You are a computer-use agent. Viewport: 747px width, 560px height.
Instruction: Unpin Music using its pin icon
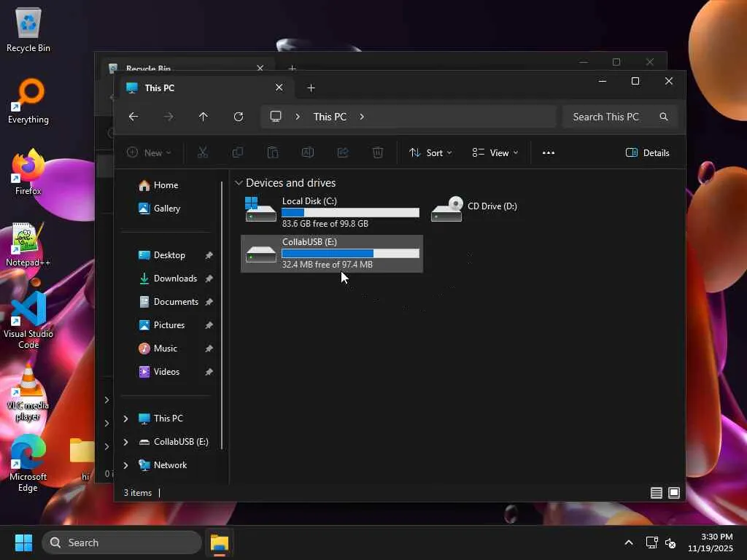pyautogui.click(x=209, y=349)
